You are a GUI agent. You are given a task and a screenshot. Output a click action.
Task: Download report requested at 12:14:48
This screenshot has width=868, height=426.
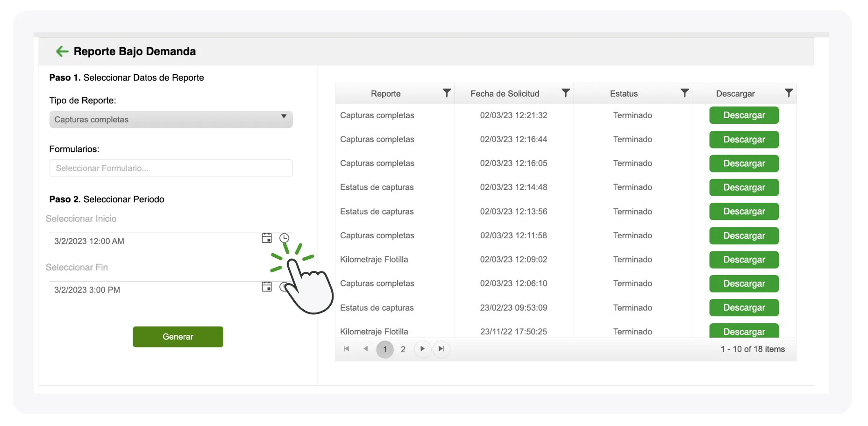coord(744,187)
